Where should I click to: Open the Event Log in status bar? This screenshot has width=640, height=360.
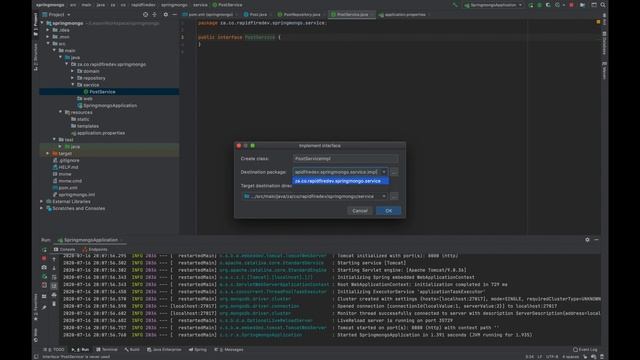coord(585,350)
